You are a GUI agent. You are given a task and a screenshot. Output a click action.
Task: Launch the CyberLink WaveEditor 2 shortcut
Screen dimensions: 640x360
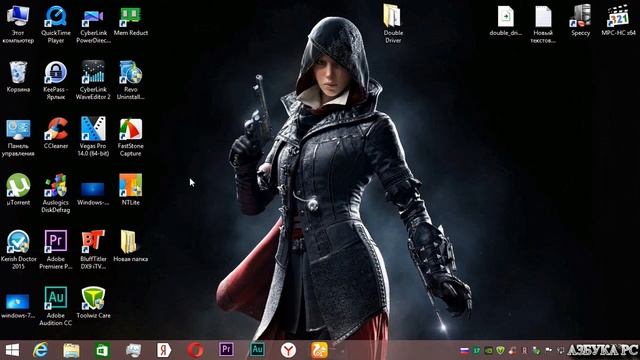click(x=93, y=80)
